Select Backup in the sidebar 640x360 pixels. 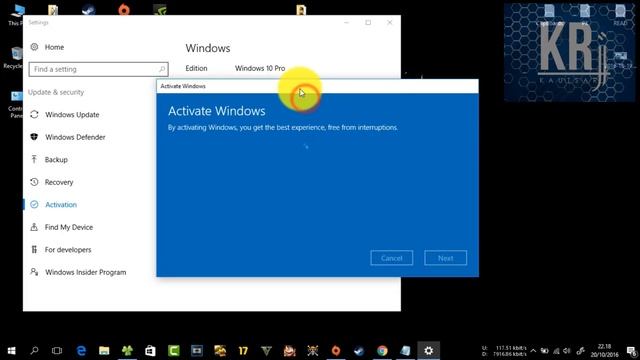point(49,160)
